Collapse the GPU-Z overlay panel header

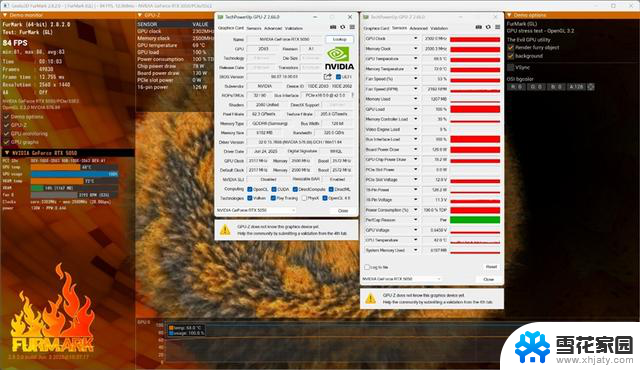coord(140,15)
